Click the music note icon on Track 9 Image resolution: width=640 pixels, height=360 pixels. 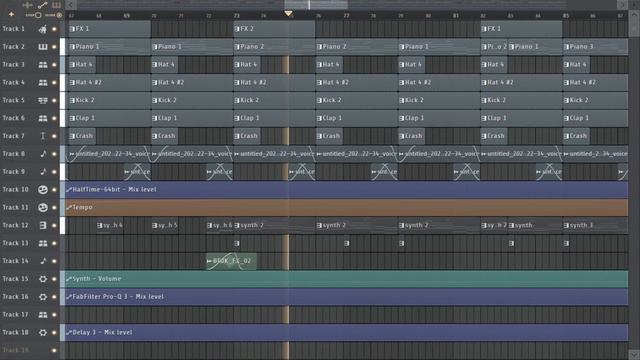[43, 172]
